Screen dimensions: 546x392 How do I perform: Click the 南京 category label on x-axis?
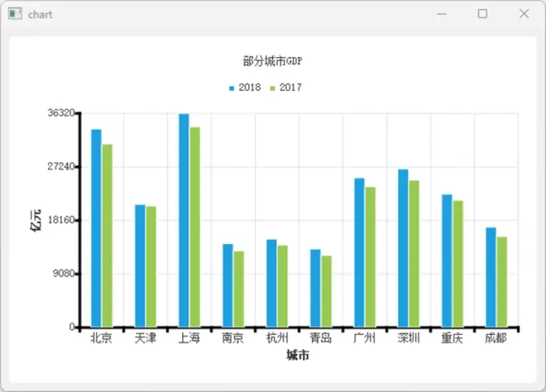point(233,338)
